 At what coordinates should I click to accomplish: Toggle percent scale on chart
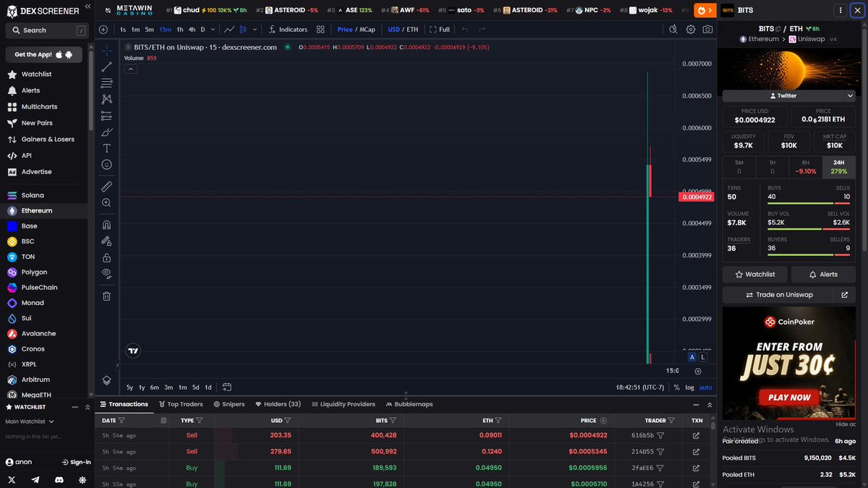[676, 388]
